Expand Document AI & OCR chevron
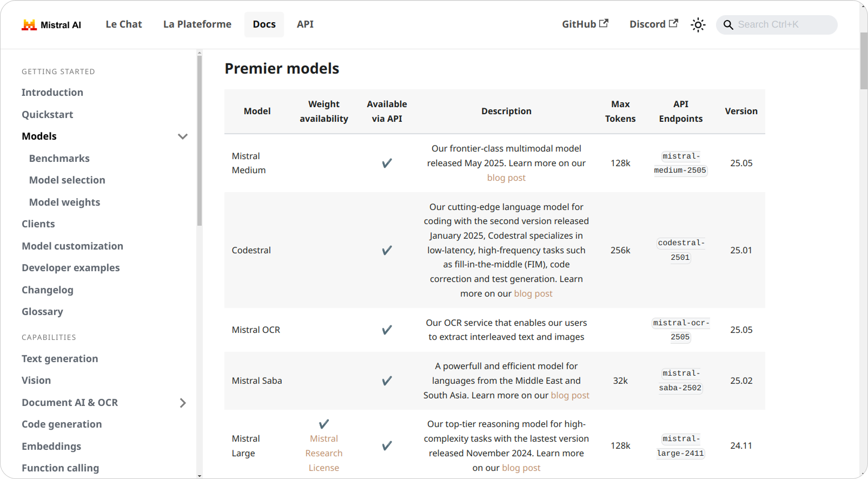This screenshot has height=479, width=868. pos(183,403)
